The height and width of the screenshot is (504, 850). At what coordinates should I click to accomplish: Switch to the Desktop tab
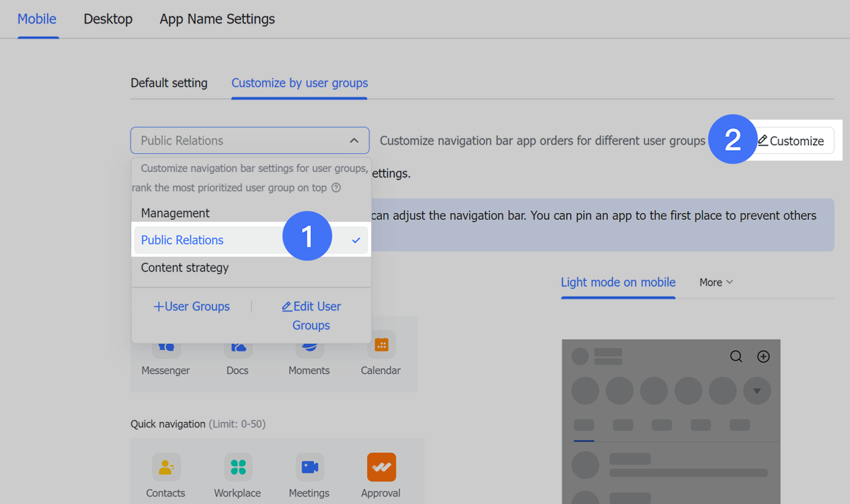tap(108, 19)
